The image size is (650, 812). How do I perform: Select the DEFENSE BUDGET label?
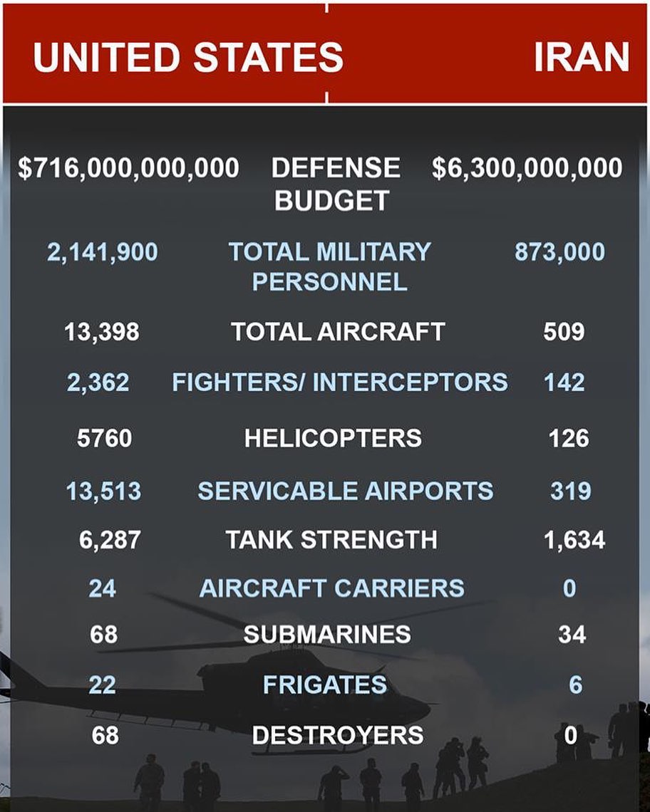coord(335,184)
